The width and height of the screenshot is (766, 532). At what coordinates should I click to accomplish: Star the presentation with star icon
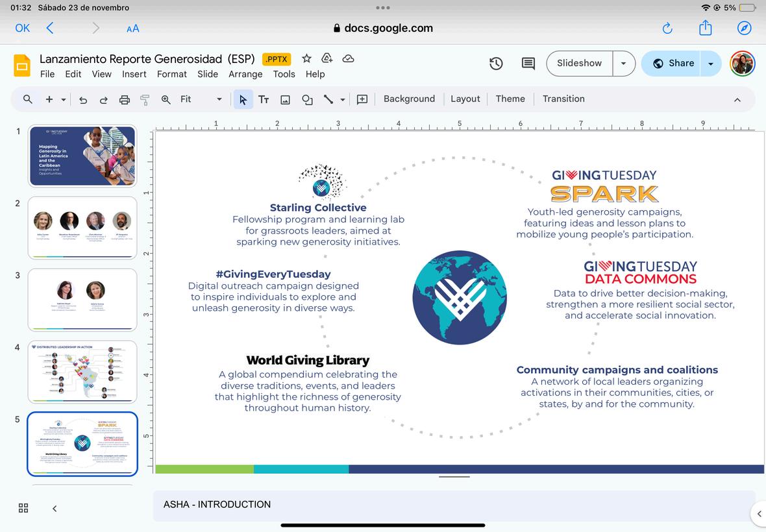pyautogui.click(x=306, y=58)
